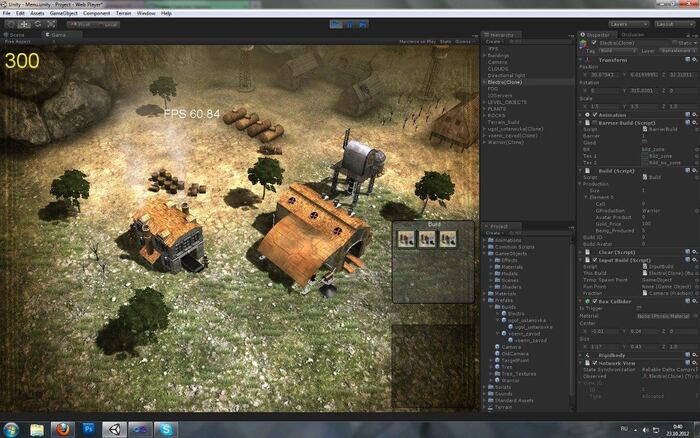Open the File menu

(6, 13)
